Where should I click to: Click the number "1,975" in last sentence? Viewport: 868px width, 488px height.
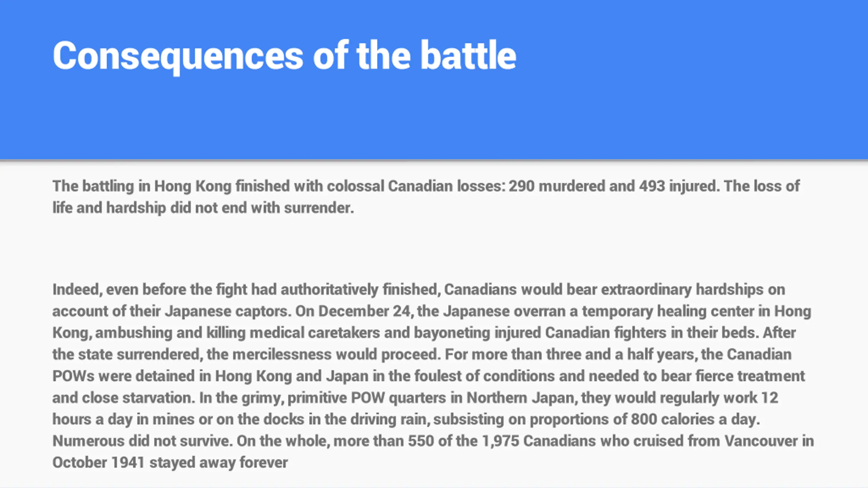point(500,441)
